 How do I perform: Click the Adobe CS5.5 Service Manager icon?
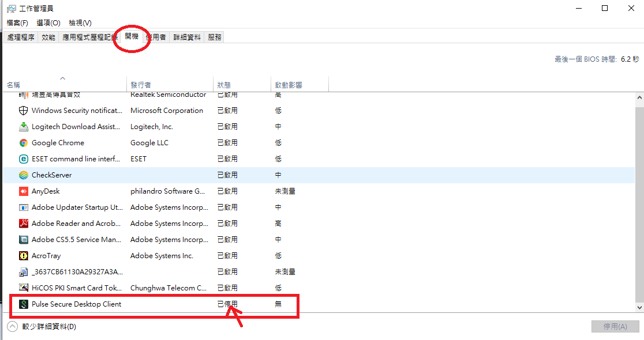click(24, 240)
